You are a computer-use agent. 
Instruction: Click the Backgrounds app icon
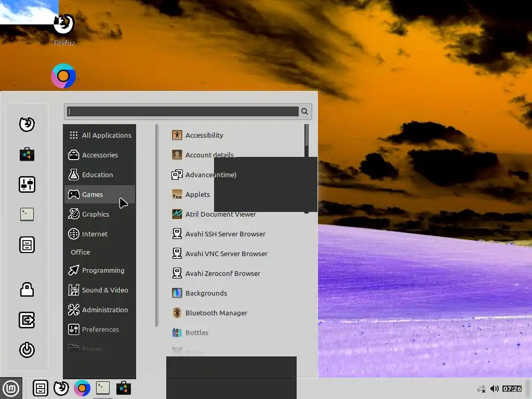177,293
